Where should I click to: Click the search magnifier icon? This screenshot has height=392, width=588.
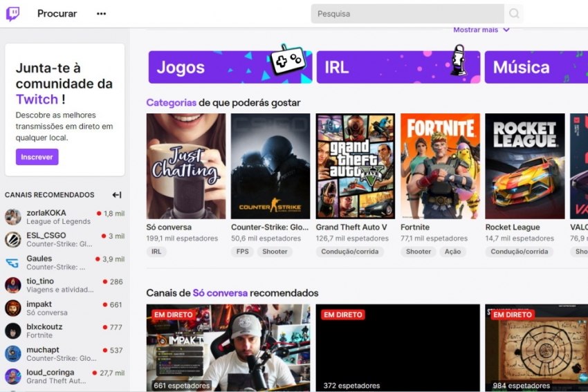tap(514, 14)
